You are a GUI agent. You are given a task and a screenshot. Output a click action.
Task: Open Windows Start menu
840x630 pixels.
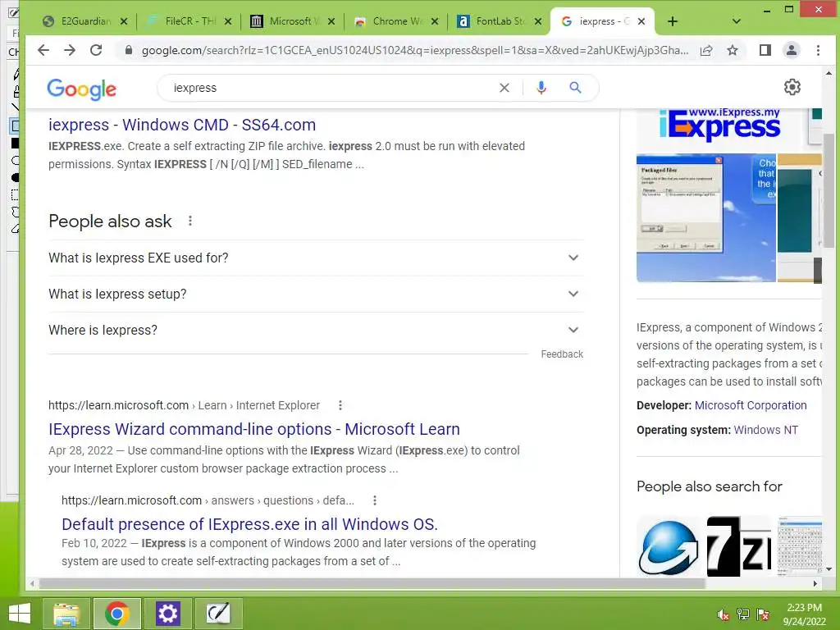tap(20, 614)
